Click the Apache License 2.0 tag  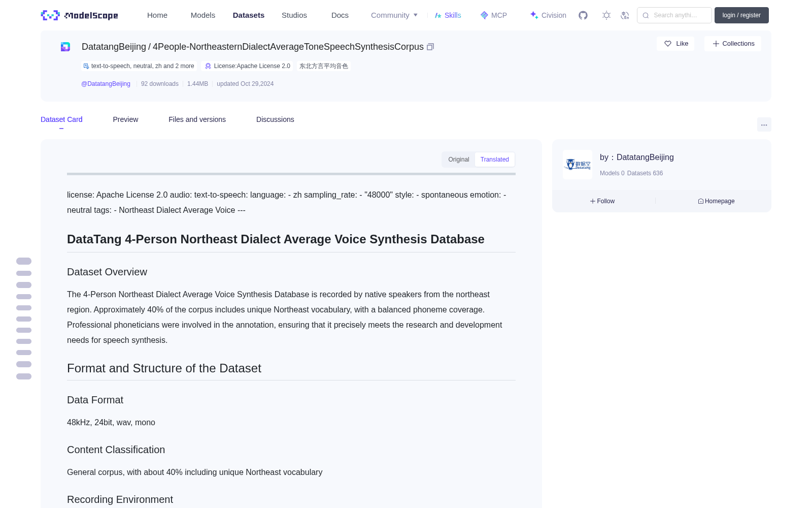(x=248, y=66)
